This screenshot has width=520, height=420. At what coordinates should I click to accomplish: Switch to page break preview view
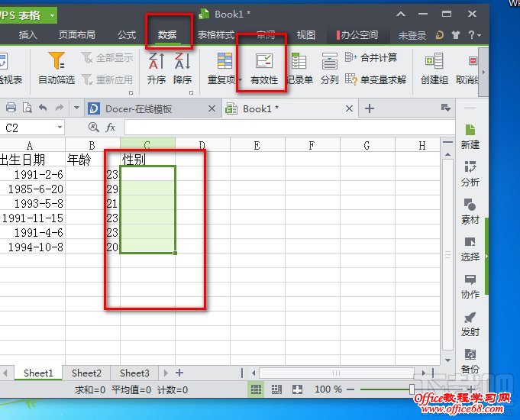coord(276,389)
